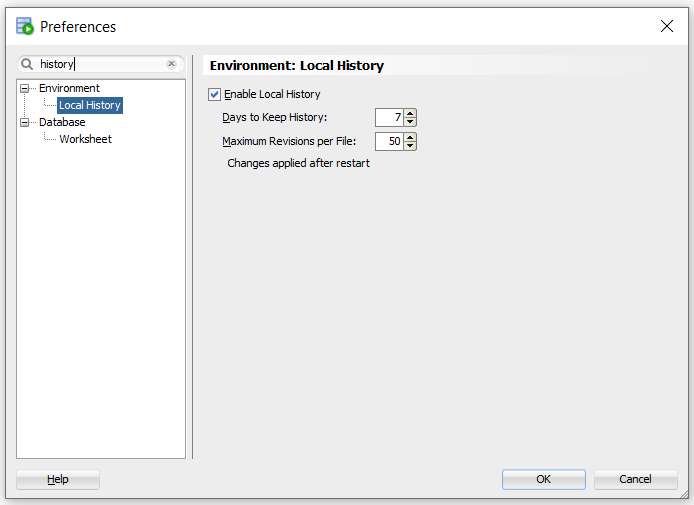This screenshot has height=505, width=694.
Task: Select the Database category
Action: coord(62,122)
